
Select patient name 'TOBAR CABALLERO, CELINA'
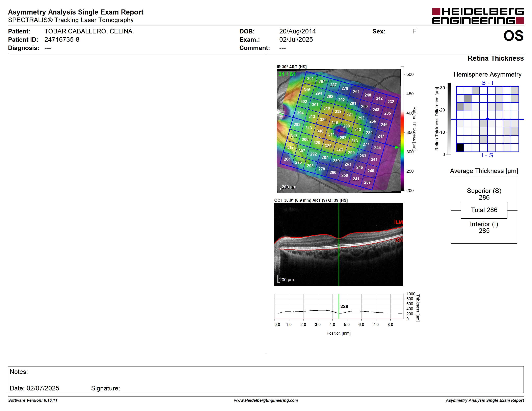click(88, 31)
